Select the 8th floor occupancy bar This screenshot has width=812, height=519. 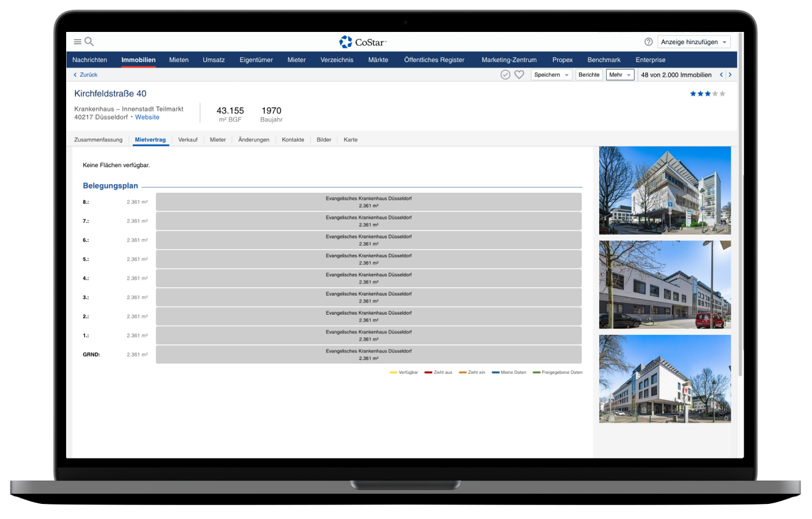pos(368,202)
